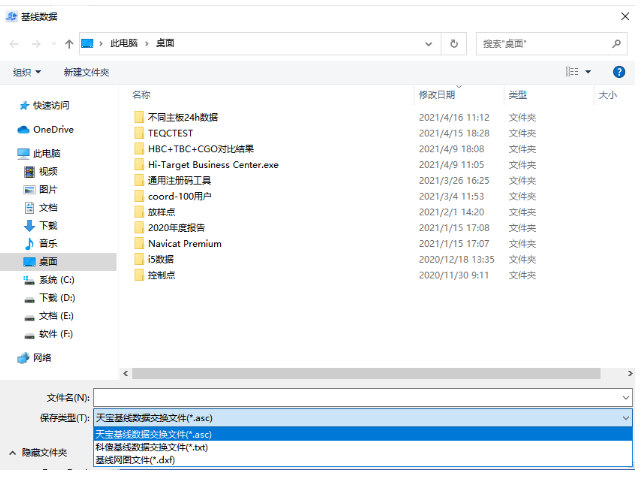Click the scrollbar right arrow
The height and width of the screenshot is (481, 641).
(x=630, y=374)
